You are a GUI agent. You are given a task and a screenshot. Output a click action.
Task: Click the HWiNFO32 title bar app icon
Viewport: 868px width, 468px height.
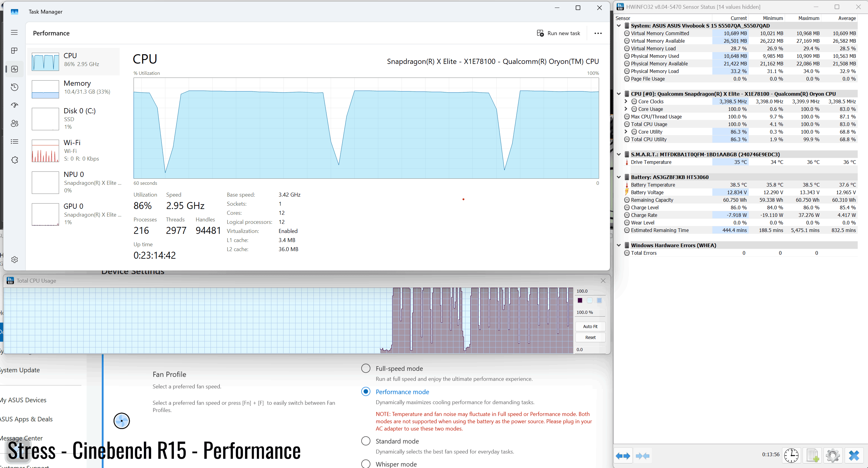coord(620,7)
